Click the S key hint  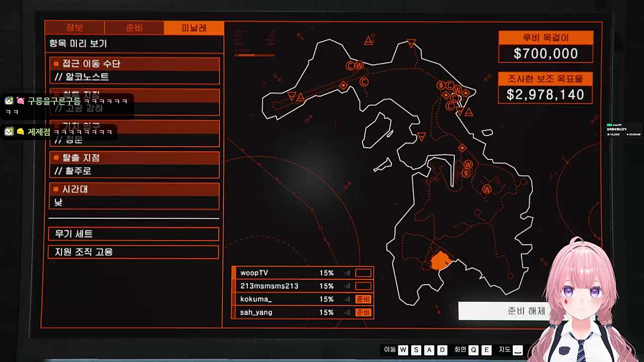click(x=416, y=350)
